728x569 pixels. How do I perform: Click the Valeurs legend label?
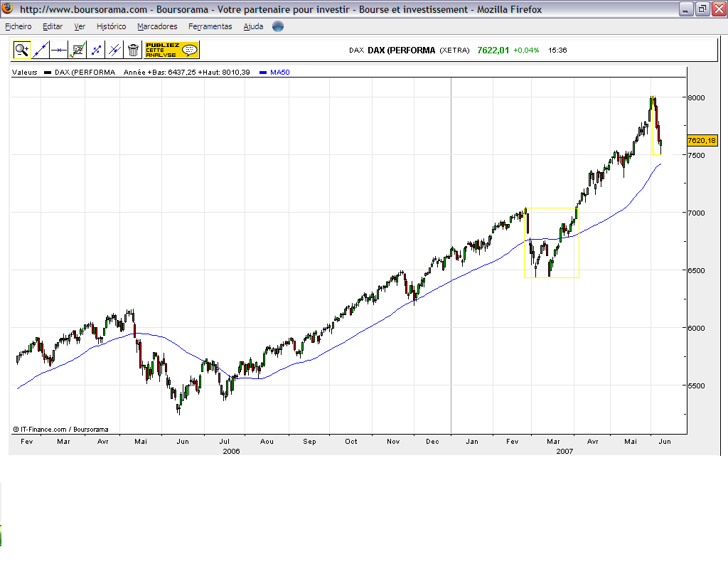[x=25, y=72]
